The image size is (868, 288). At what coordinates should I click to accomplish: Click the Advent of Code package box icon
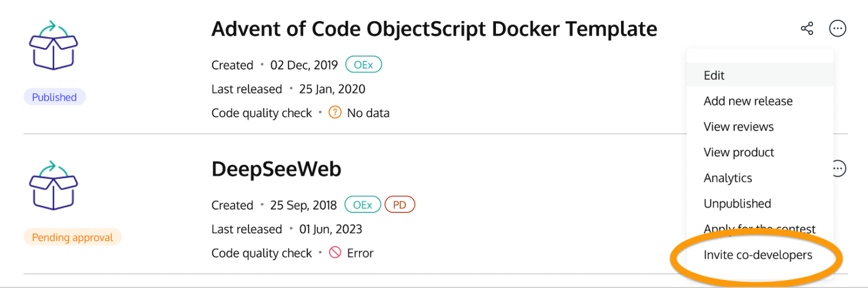click(x=53, y=46)
